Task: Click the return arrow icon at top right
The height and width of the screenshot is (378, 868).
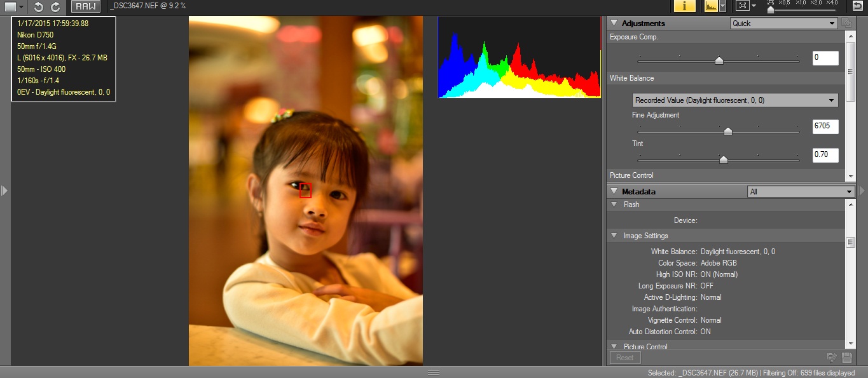Action: click(x=858, y=6)
